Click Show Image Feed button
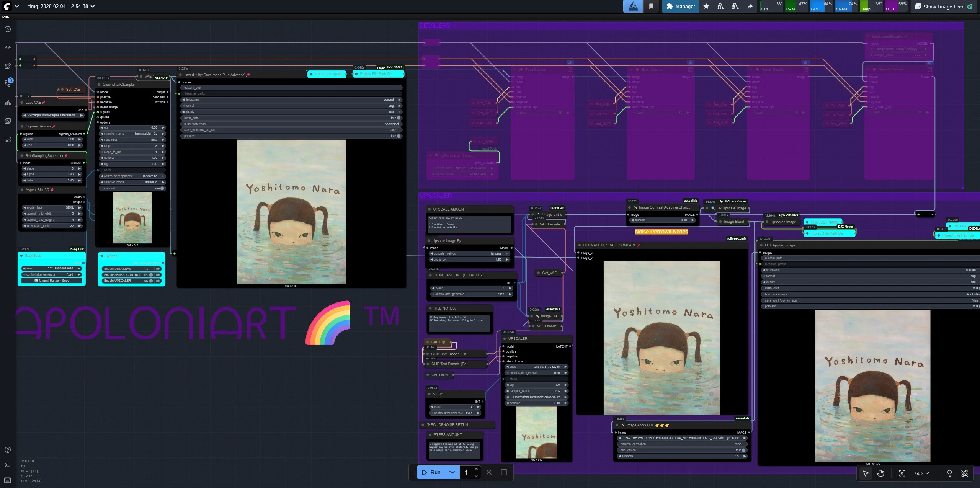980x488 pixels. (x=944, y=7)
